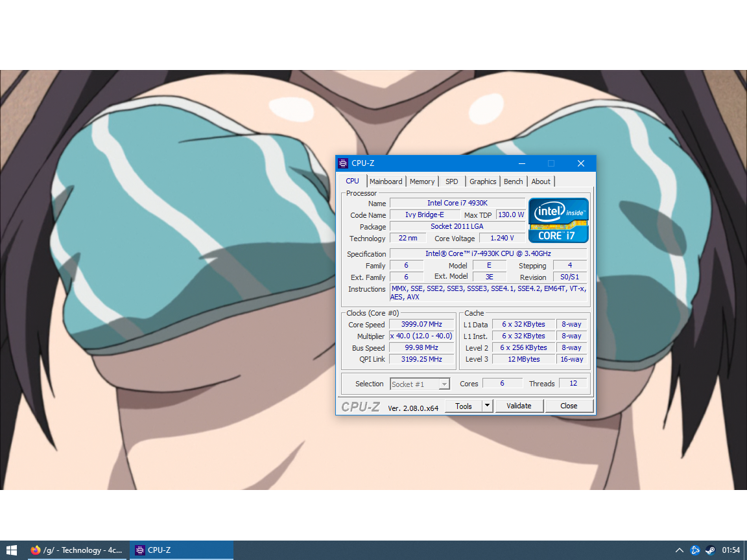This screenshot has width=747, height=560.
Task: Open the Memory tab
Action: (422, 181)
